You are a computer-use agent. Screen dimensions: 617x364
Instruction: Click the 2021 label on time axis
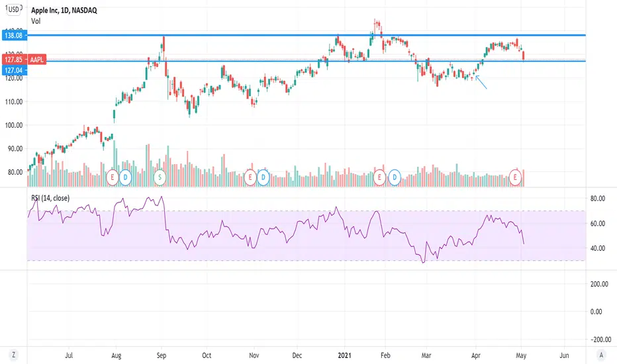[x=344, y=355]
